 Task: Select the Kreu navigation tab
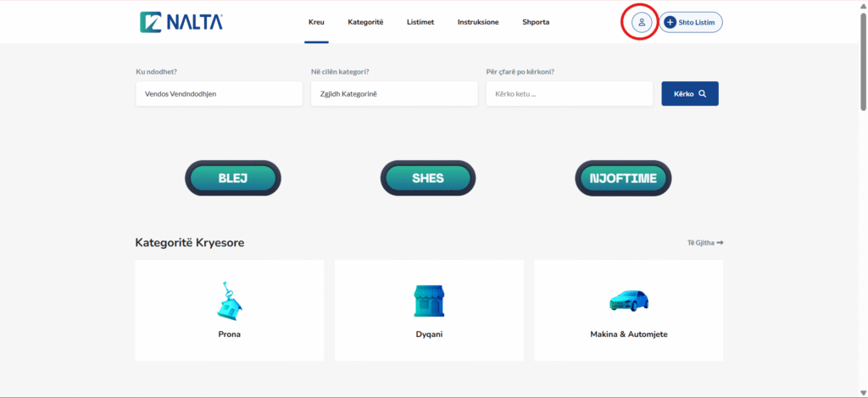[x=316, y=22]
